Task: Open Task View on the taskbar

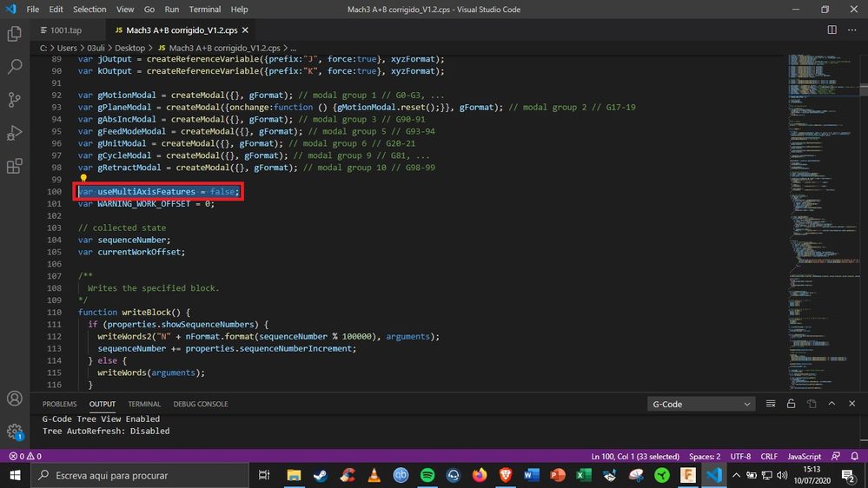Action: [264, 475]
